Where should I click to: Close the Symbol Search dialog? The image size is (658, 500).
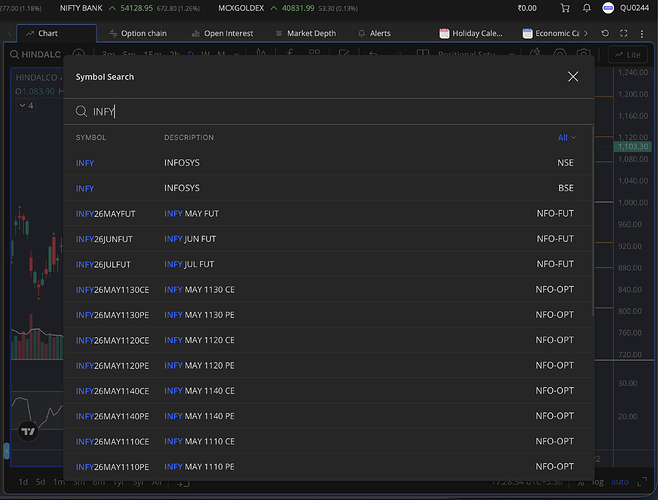click(x=573, y=77)
